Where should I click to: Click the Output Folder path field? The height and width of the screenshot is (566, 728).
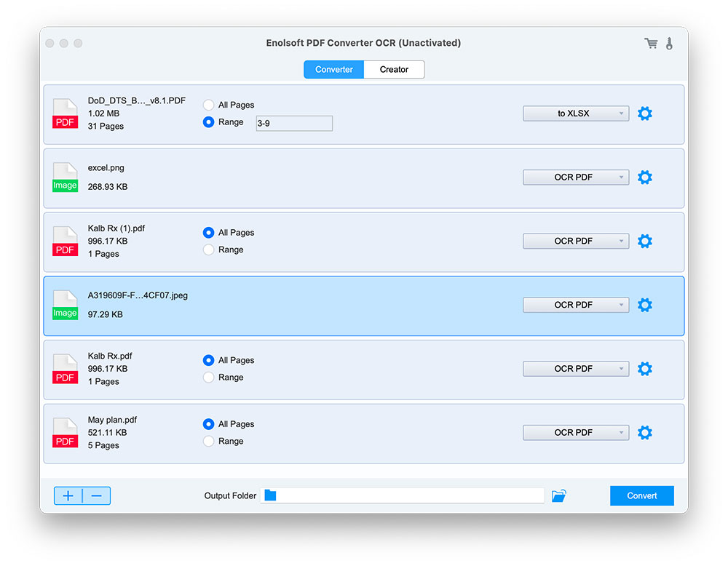tap(408, 496)
